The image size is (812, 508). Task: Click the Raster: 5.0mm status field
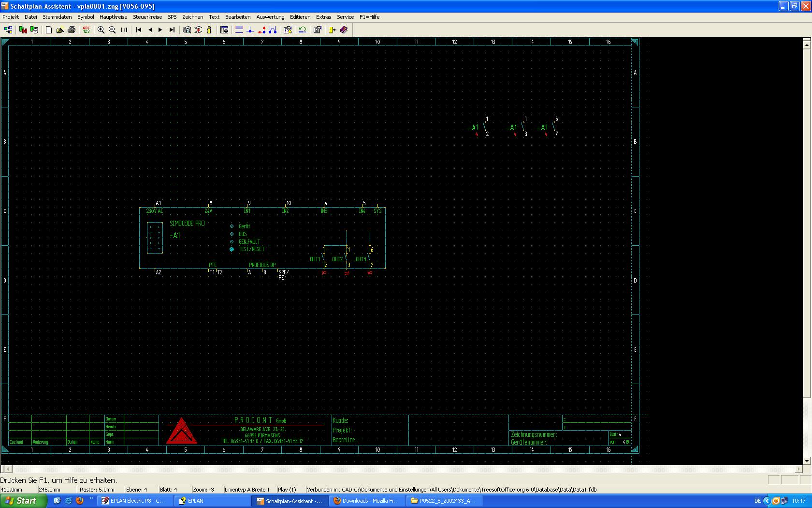pyautogui.click(x=101, y=490)
